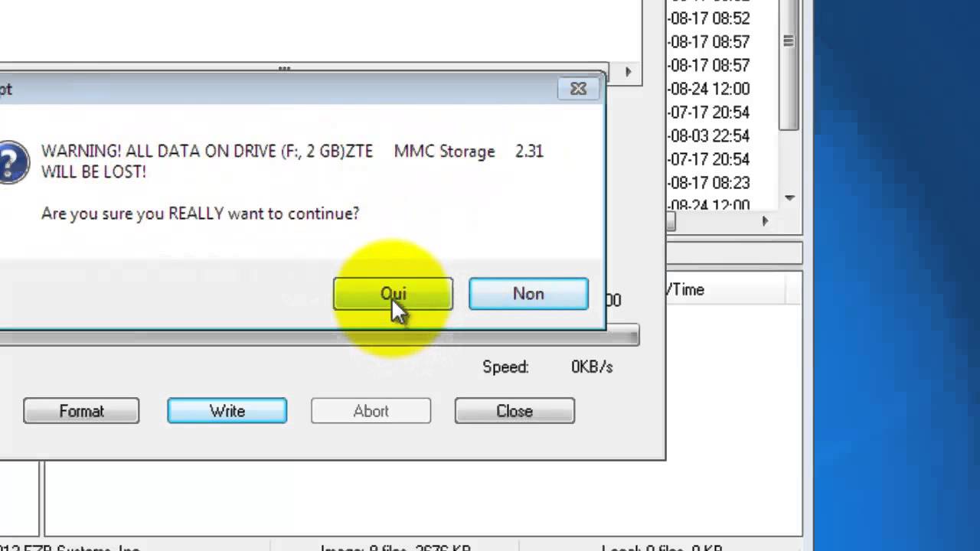Viewport: 980px width, 551px height.
Task: Click the blue question mark dialog icon
Action: click(11, 161)
